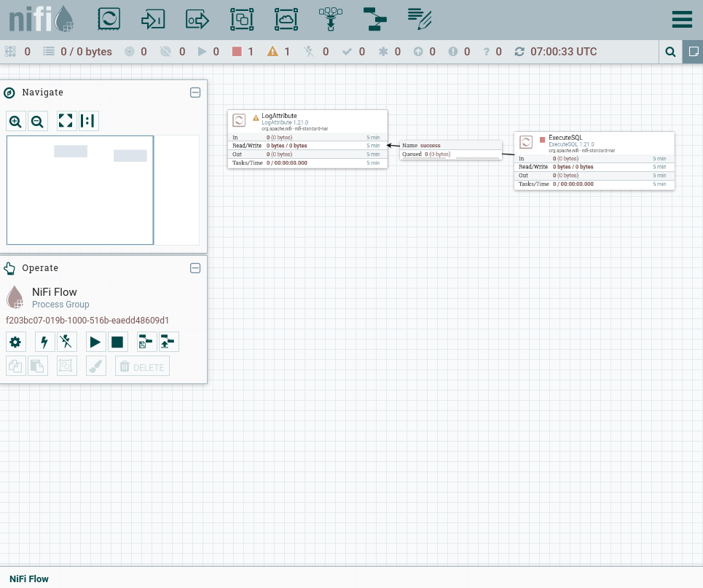Select the Input Port toolbar icon
This screenshot has height=588, width=703.
pos(153,19)
